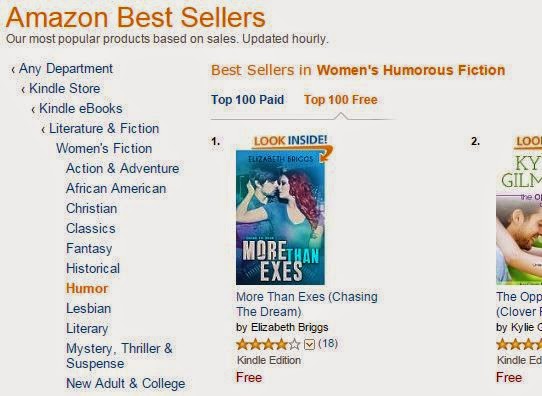Image resolution: width=542 pixels, height=396 pixels.
Task: Select the Top 100 Free tab
Action: [x=340, y=100]
